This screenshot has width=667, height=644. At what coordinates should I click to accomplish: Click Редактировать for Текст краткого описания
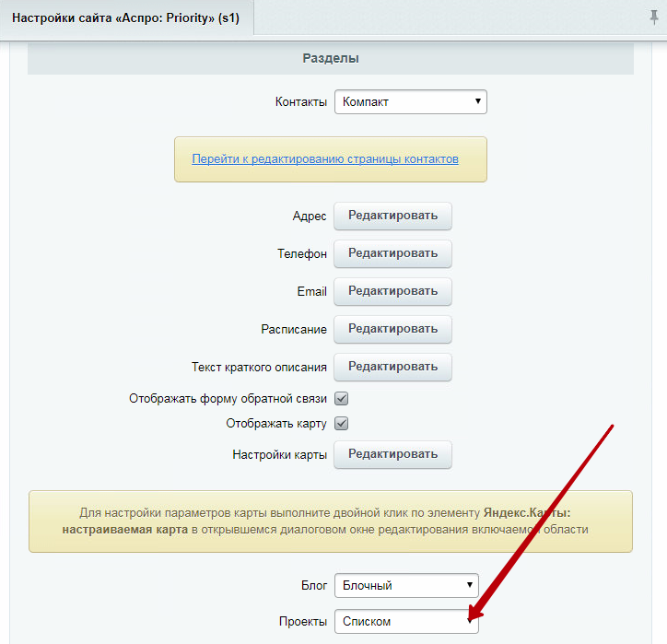392,367
